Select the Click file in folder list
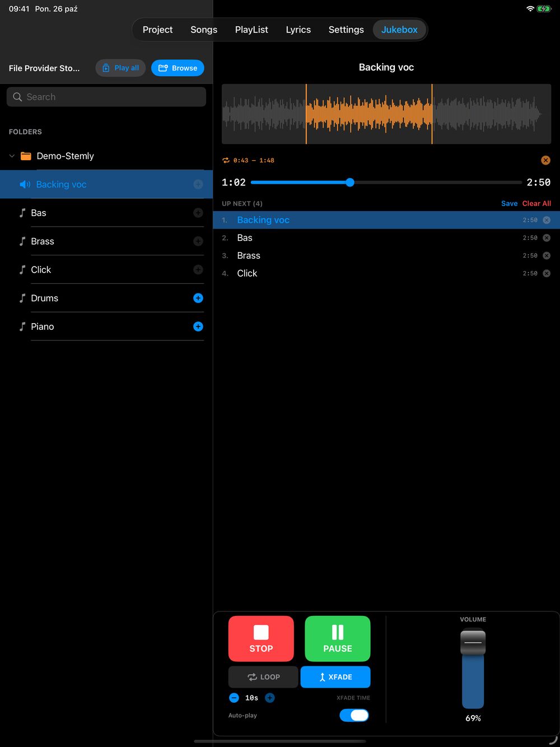Viewport: 560px width, 747px height. pos(106,270)
